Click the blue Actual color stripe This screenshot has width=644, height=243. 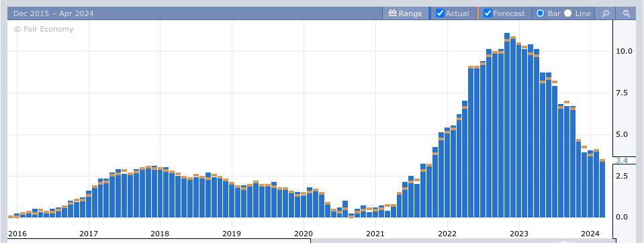[430, 13]
